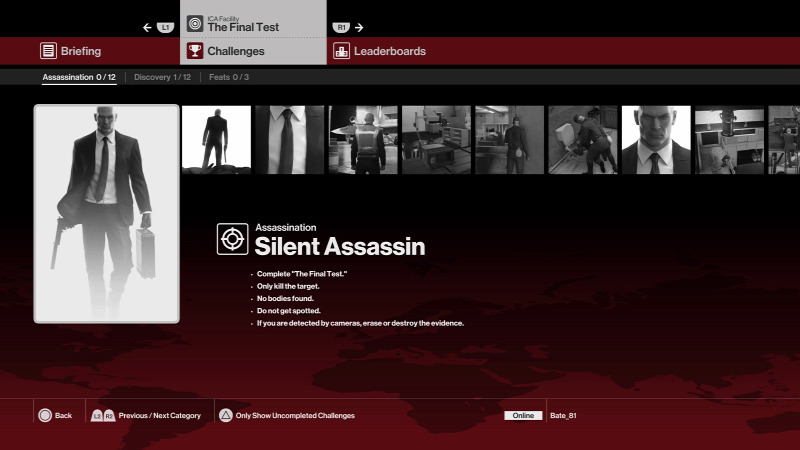Click the ICA Facility target icon

pos(195,23)
